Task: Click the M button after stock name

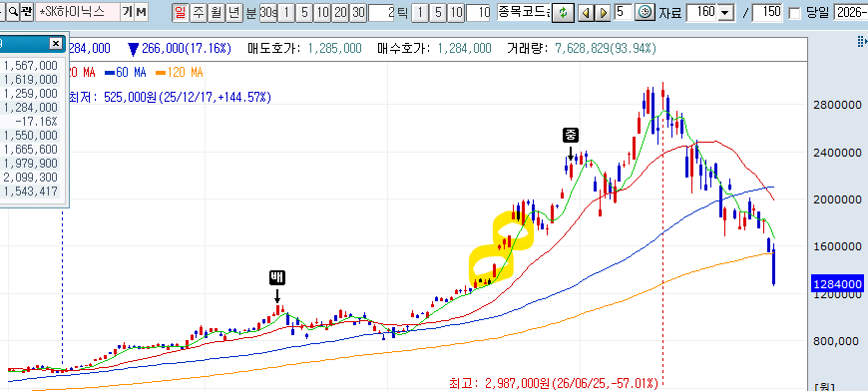Action: pyautogui.click(x=141, y=12)
